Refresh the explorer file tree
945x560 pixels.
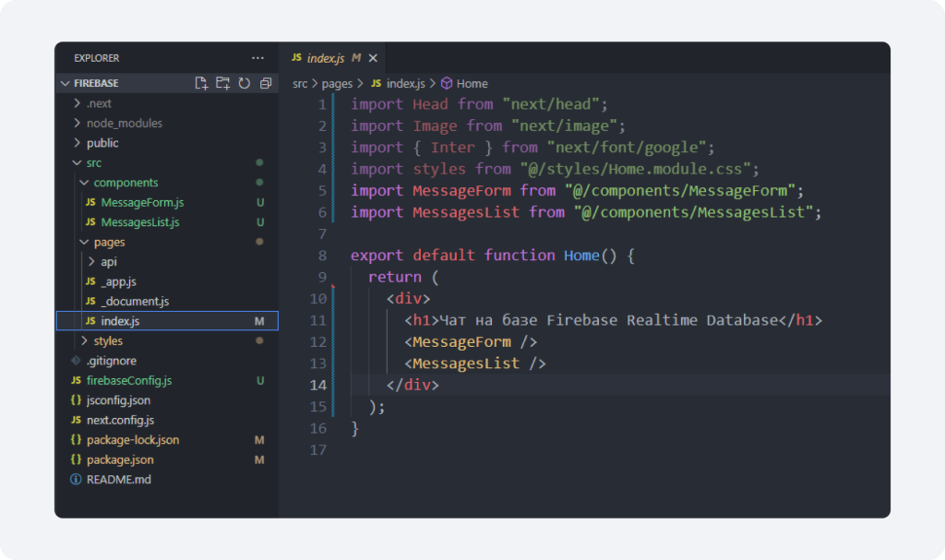[244, 83]
